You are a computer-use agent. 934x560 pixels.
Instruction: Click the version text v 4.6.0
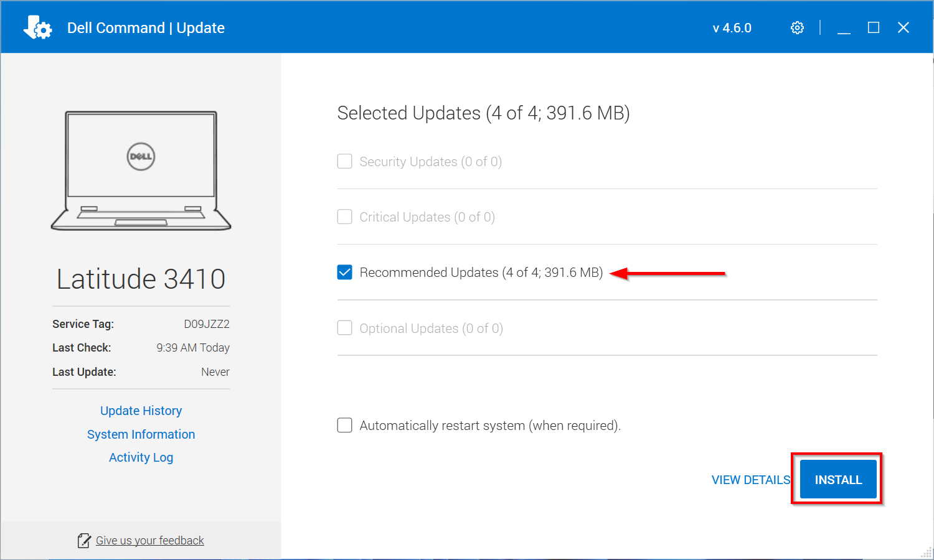coord(732,28)
